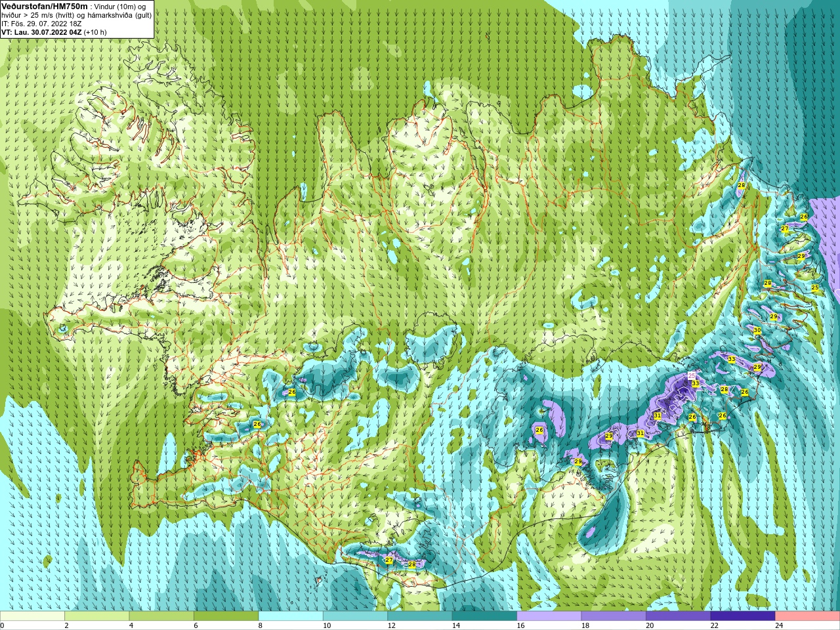Click the legend scale value 0
This screenshot has height=630, width=840.
[x=3, y=625]
